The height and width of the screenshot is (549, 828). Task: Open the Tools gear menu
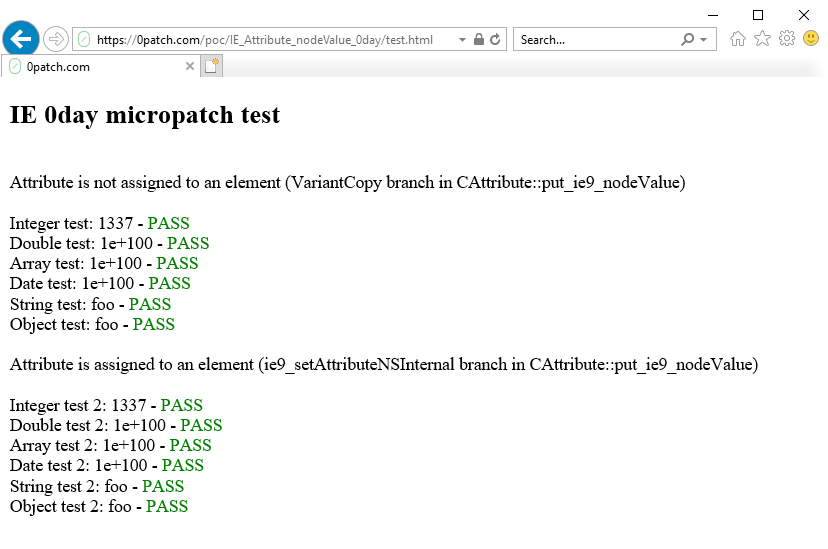click(x=786, y=39)
